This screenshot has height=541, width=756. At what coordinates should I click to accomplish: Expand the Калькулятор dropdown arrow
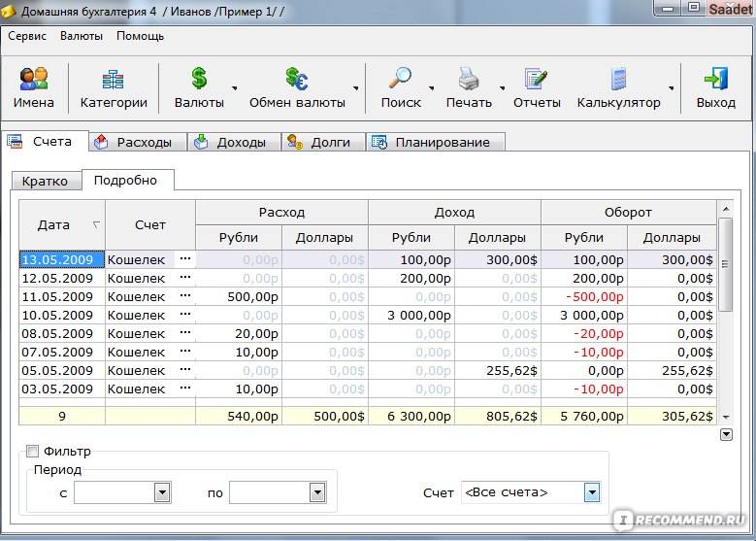click(672, 88)
